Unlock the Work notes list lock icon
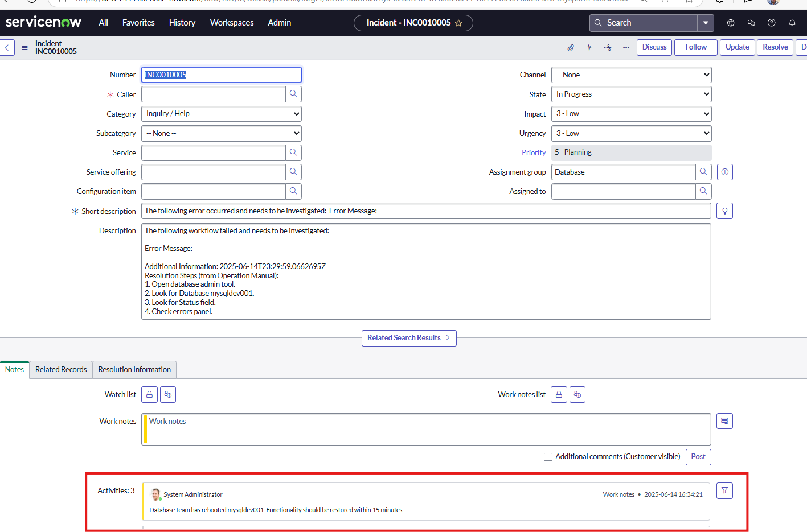The width and height of the screenshot is (807, 532). pos(559,394)
